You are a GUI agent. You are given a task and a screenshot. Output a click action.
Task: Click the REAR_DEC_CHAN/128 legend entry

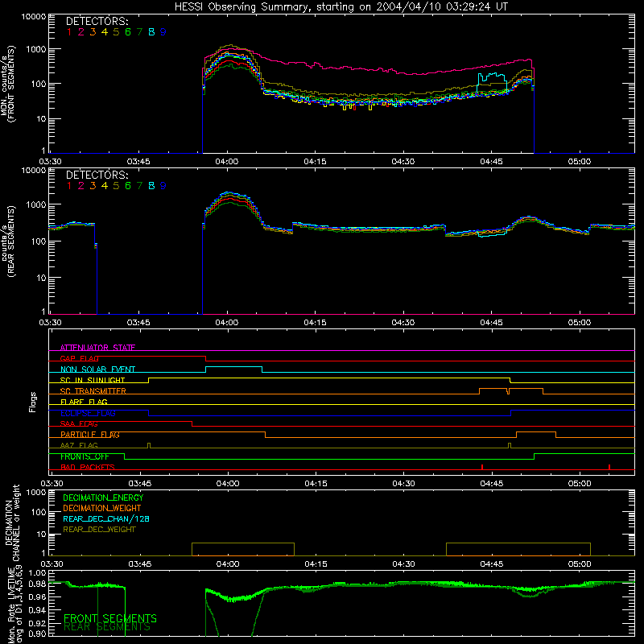point(106,518)
